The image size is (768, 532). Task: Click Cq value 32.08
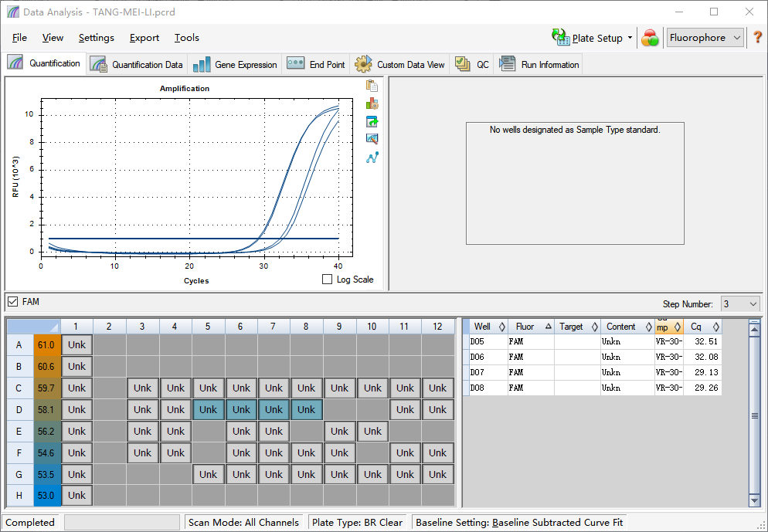coord(706,357)
